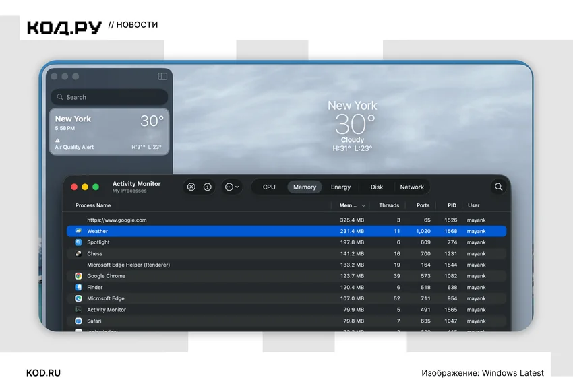573x392 pixels.
Task: Select Microsoft Edge Helper (Renderer) row
Action: tap(286, 265)
